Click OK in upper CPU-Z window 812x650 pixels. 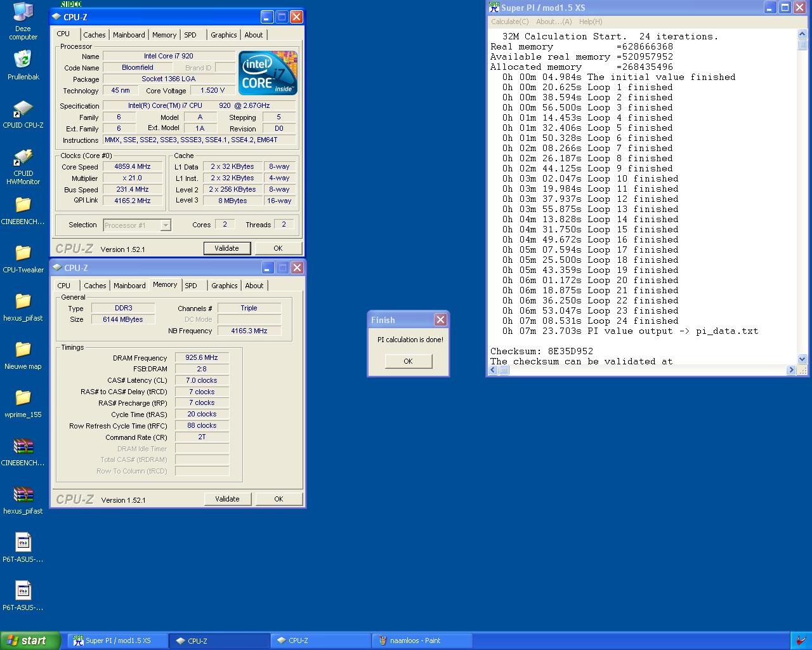coord(278,248)
